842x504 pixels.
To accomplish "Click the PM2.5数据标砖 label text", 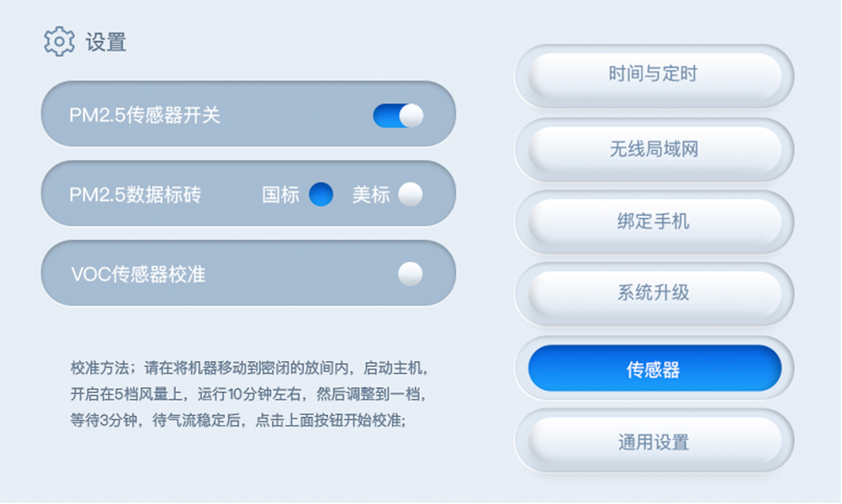I will click(x=135, y=195).
